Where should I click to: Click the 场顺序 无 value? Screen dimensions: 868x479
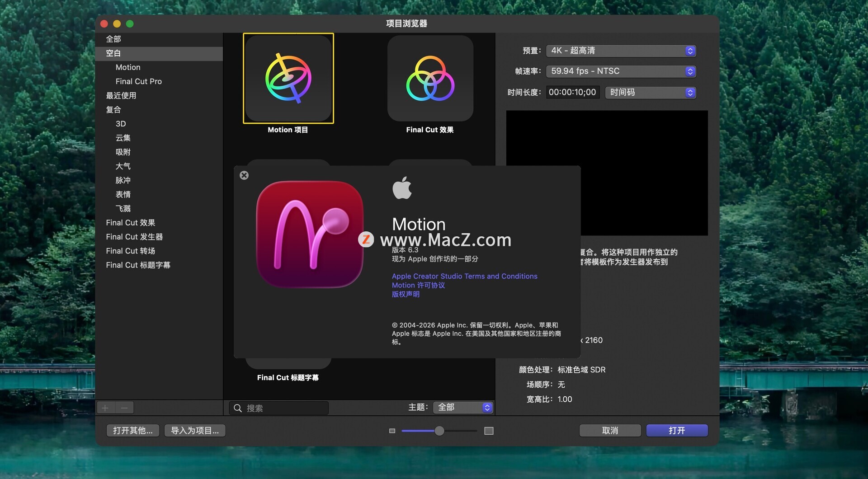561,385
